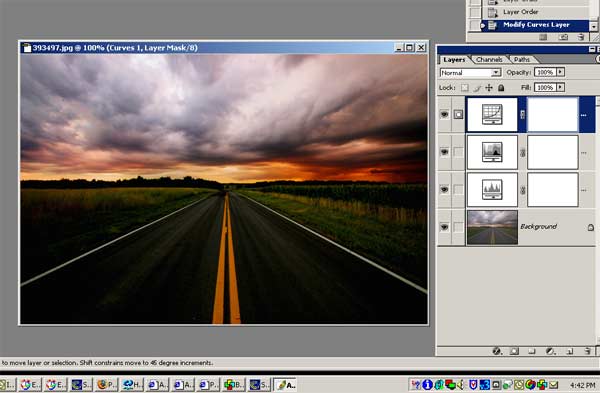Select the Modify Curves Layer history state
Viewport: 600px width, 393px height.
535,25
